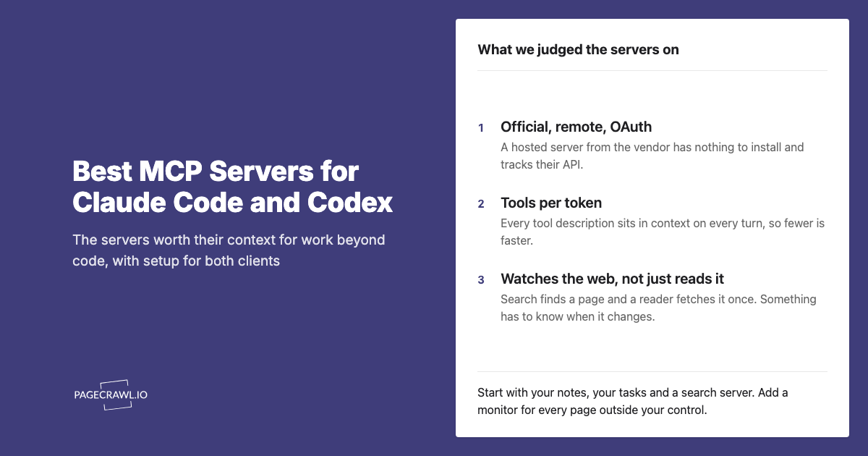The height and width of the screenshot is (456, 868).
Task: Click the PageCrawl.io logo
Action: pos(111,395)
